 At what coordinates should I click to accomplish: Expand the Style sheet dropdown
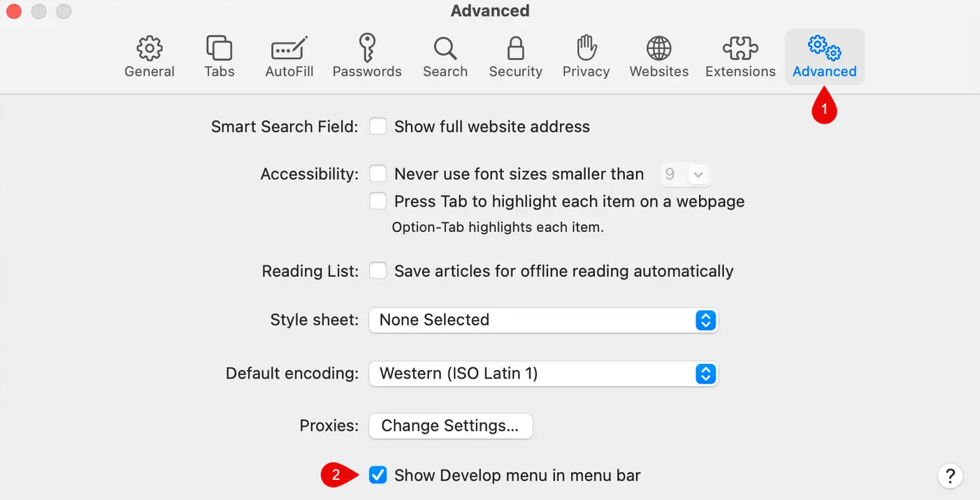point(543,320)
